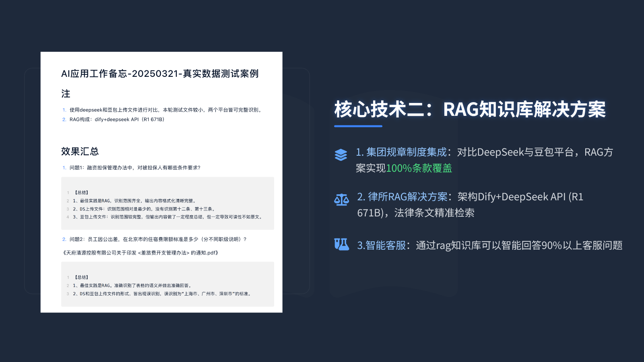The height and width of the screenshot is (362, 644).
Task: Click the file name 《天府清源控股有限公司关于印发 <差旅费开支管理办法> 的通知.pdf》
Action: tap(140, 253)
